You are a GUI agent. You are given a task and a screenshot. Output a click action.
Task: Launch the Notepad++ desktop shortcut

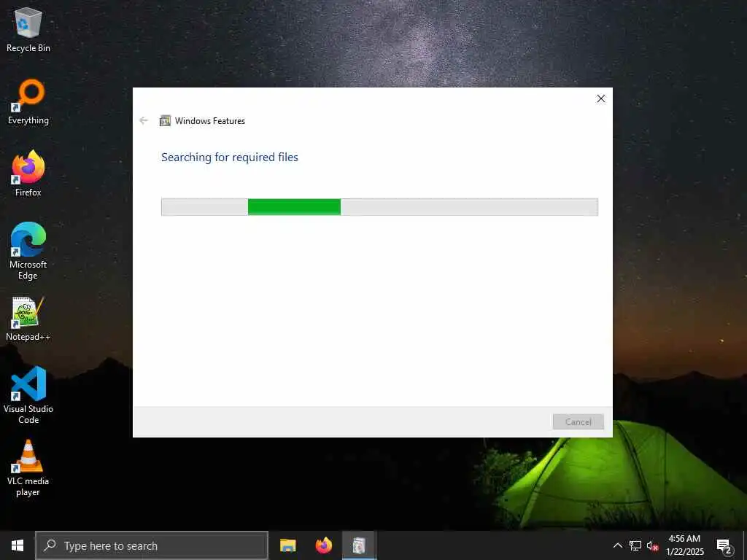point(28,319)
